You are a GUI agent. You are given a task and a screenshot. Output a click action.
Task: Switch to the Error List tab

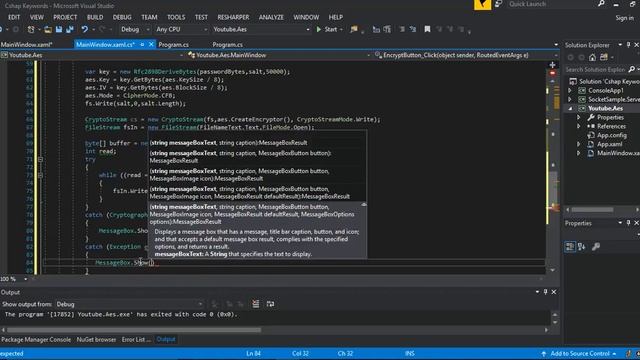(x=136, y=340)
